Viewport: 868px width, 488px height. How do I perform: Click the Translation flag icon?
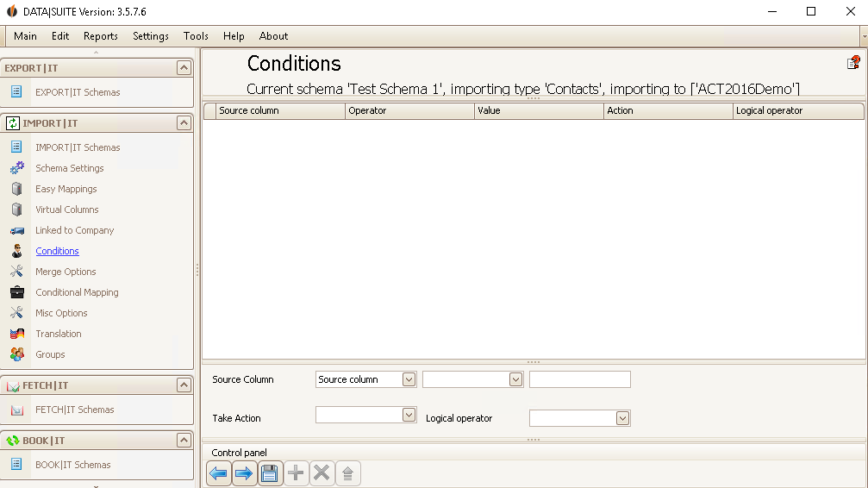[17, 334]
